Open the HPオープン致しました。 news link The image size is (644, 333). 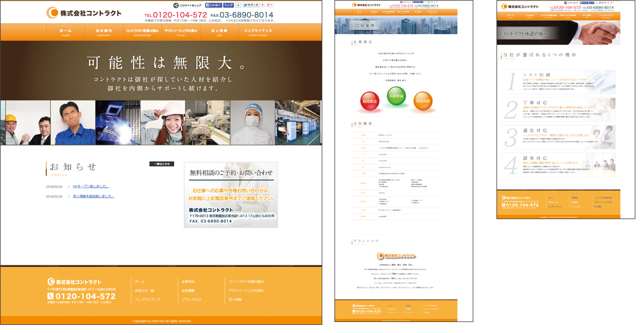click(91, 187)
